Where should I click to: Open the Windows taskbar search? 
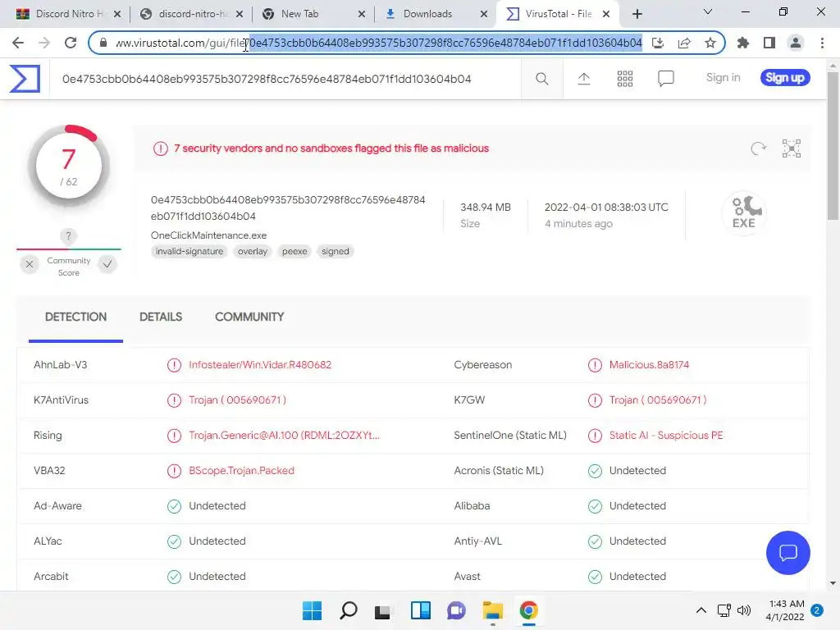click(x=348, y=610)
